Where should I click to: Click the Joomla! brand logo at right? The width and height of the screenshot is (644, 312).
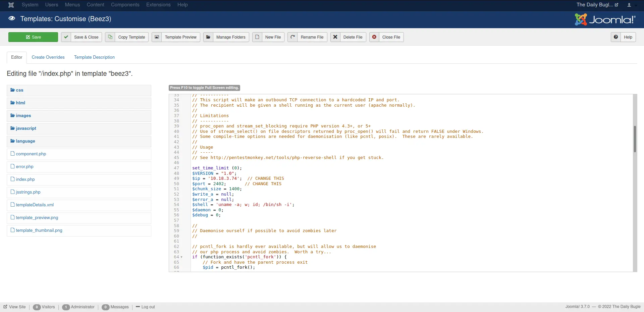[605, 19]
